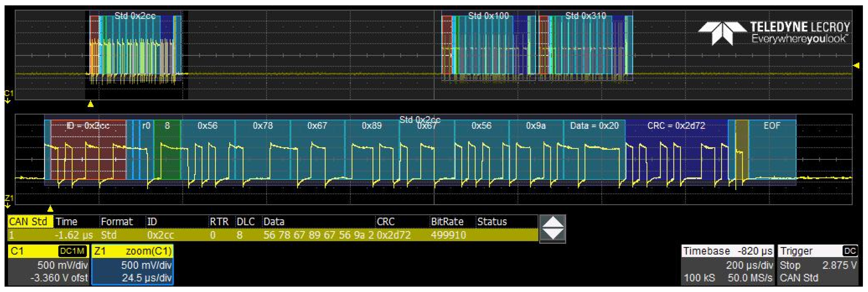Click the ID = 0x2cc decode field
Image resolution: width=868 pixels, height=292 pixels.
88,149
